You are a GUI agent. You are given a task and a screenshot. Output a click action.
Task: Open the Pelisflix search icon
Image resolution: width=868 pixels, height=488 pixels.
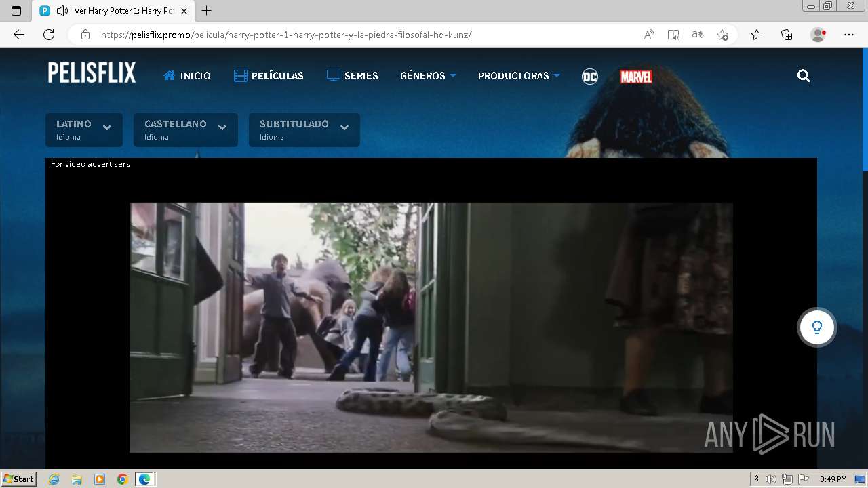(804, 76)
